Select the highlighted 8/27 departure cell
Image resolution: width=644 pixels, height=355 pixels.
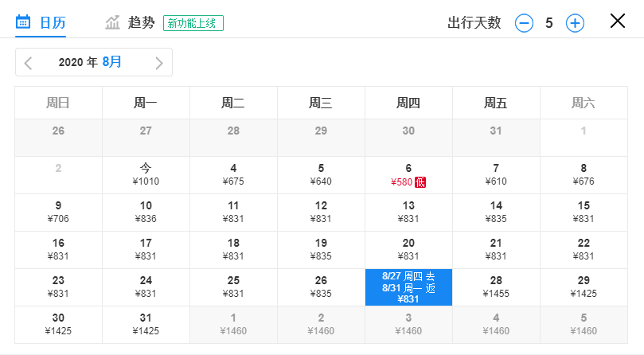pos(408,287)
